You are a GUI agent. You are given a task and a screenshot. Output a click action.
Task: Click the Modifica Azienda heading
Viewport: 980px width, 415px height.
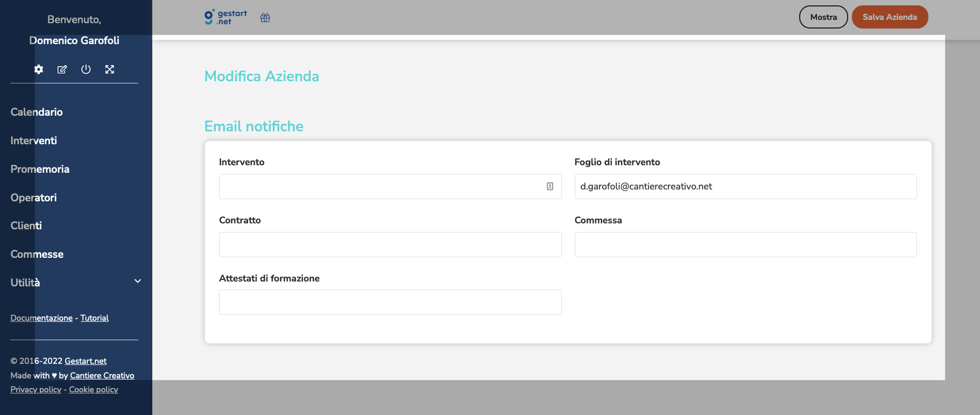262,76
